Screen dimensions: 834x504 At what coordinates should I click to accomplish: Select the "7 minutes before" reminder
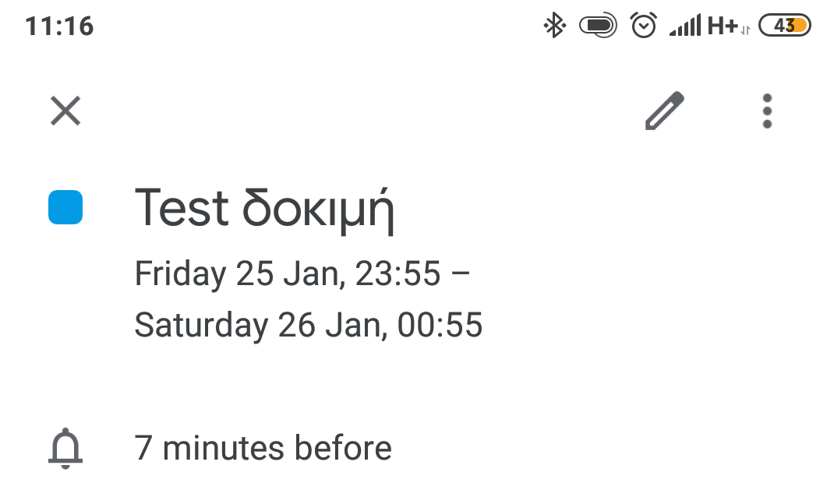[263, 449]
